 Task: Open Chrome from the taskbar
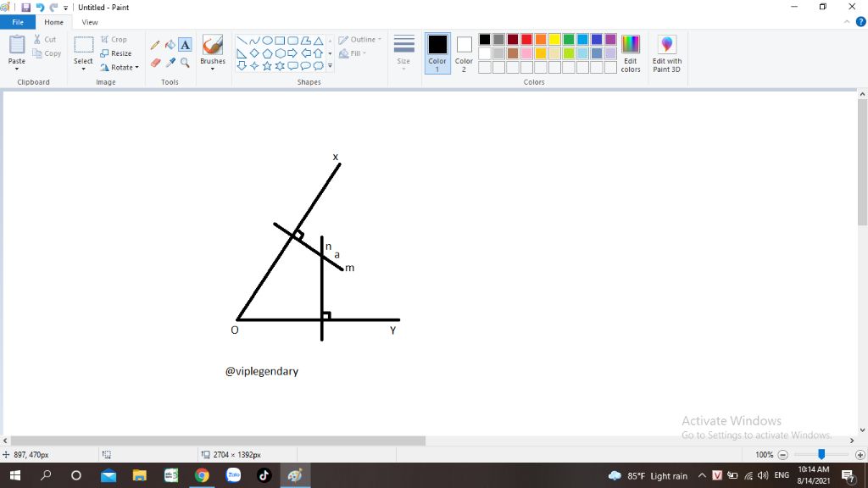202,475
